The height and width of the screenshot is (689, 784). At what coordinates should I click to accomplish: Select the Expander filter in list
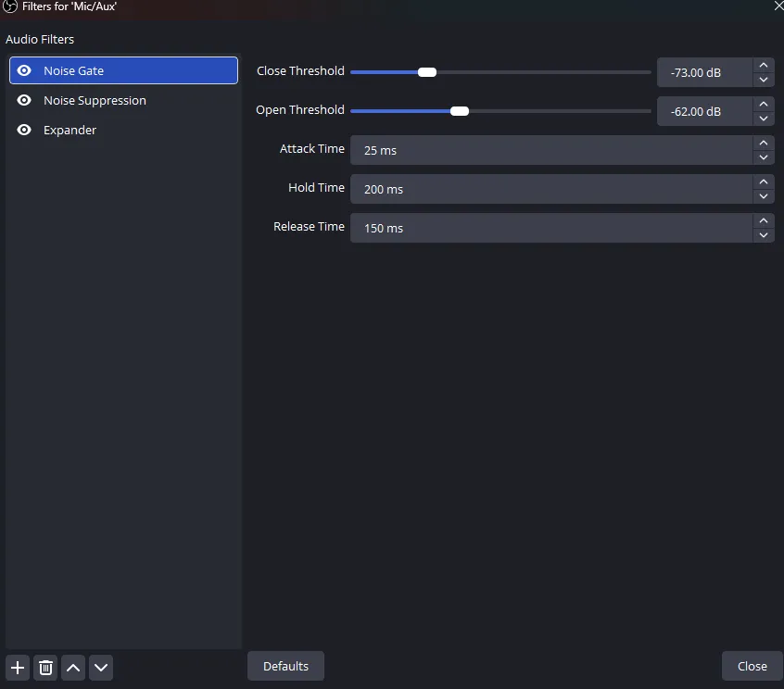point(70,130)
